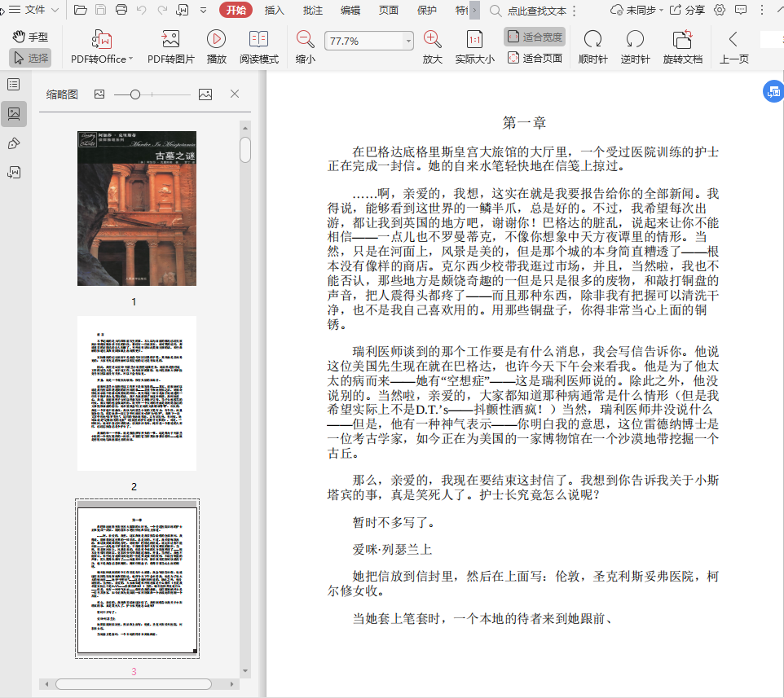Click the redo arrow icon

tap(162, 10)
